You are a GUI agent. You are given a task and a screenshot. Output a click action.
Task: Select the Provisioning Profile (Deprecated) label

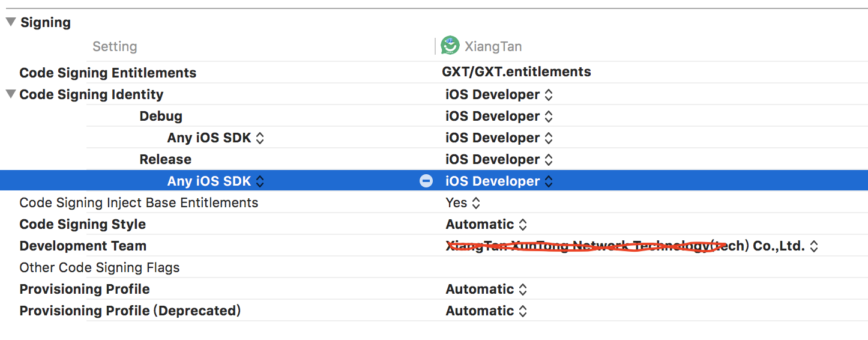(130, 311)
